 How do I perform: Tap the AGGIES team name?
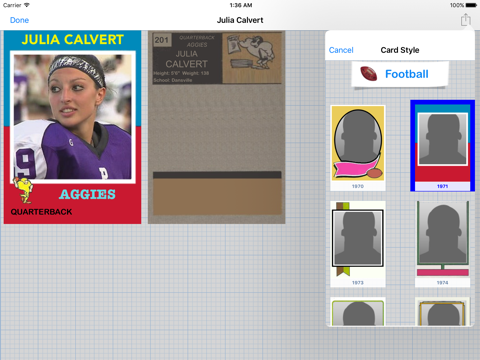[87, 194]
